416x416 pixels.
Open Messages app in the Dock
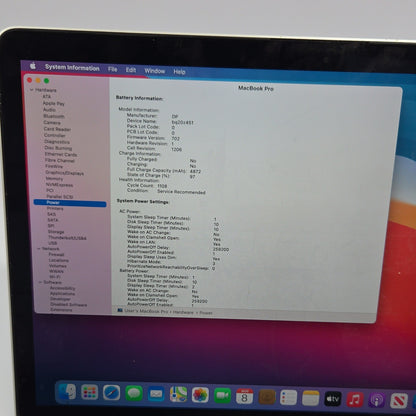click(x=134, y=394)
